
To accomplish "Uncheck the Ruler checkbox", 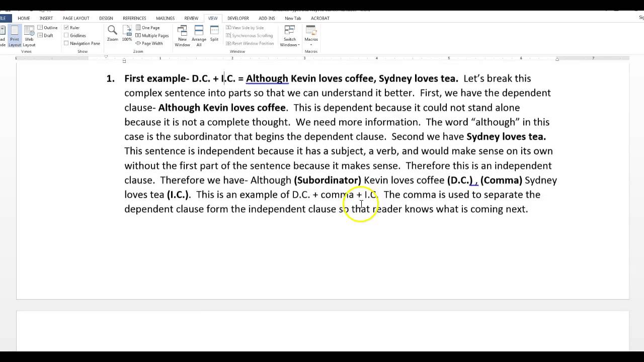I will (x=66, y=28).
